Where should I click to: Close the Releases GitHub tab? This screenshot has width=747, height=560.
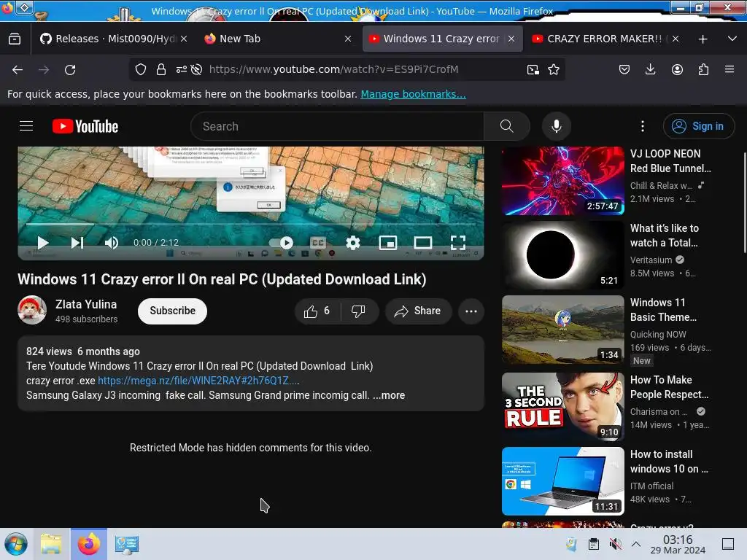184,39
